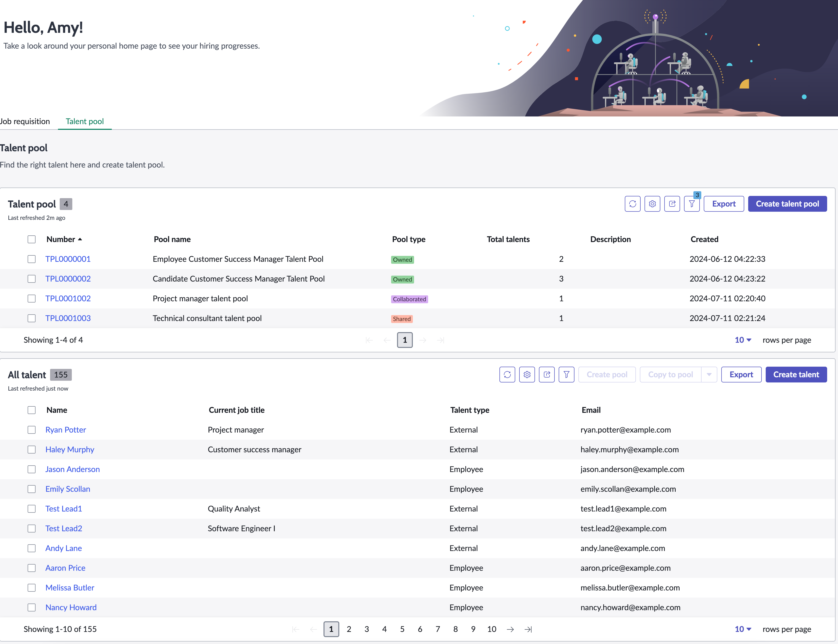This screenshot has height=644, width=838.
Task: Check Haley Murphy's checkbox
Action: click(x=31, y=450)
